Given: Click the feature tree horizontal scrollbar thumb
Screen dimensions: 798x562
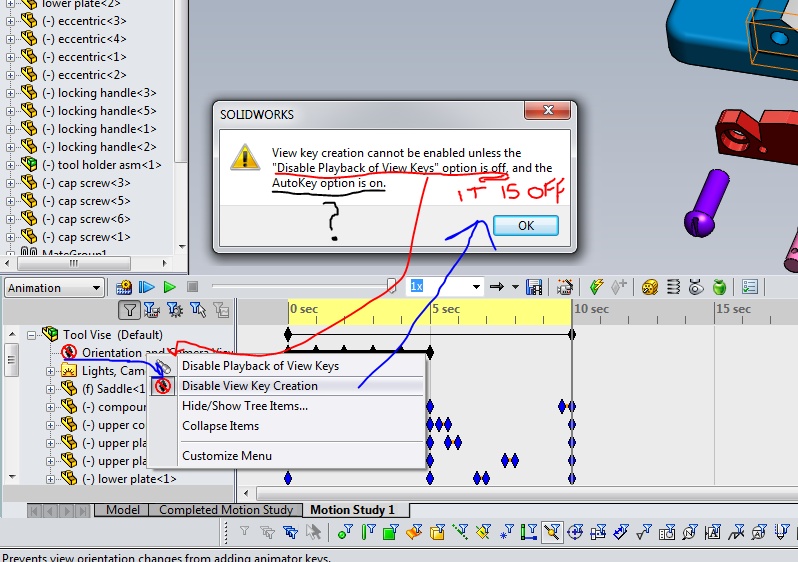Looking at the screenshot, I should pos(74,263).
